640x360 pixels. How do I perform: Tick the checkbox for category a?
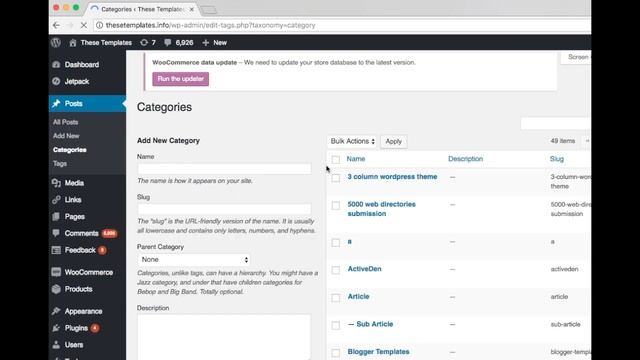coord(336,242)
